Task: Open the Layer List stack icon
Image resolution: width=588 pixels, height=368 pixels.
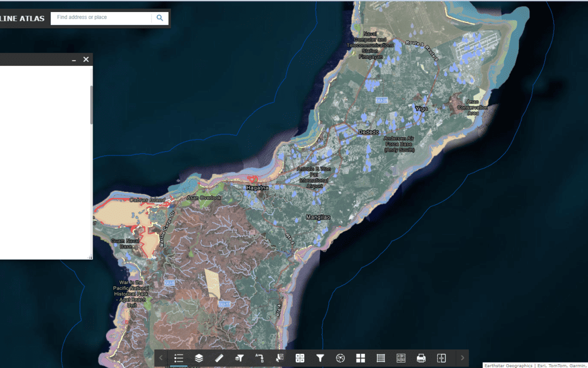Action: click(x=199, y=358)
